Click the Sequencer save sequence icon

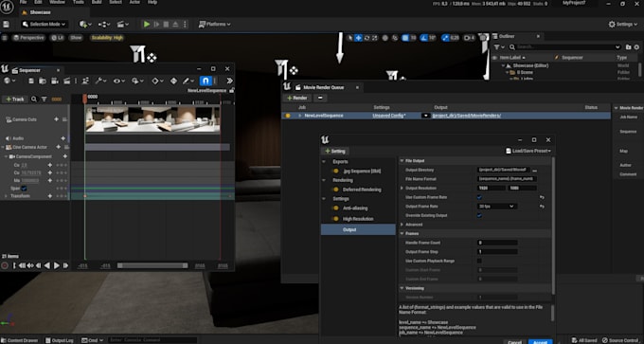pos(31,81)
